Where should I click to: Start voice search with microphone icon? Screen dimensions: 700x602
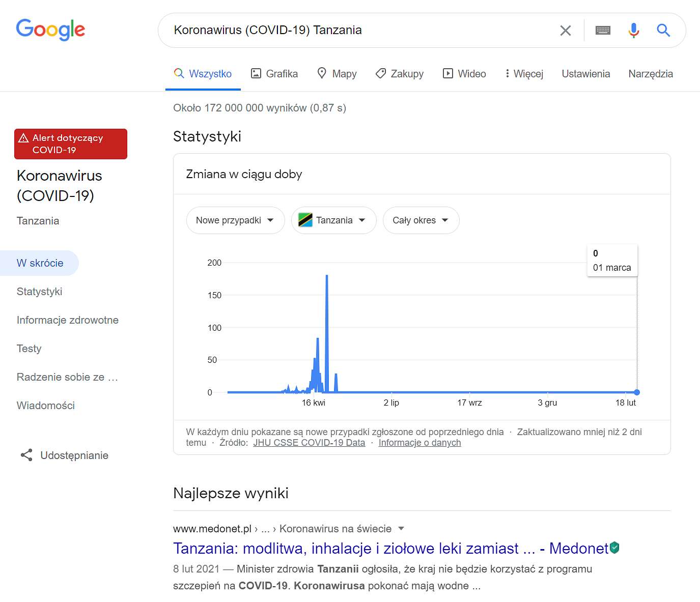tap(633, 31)
